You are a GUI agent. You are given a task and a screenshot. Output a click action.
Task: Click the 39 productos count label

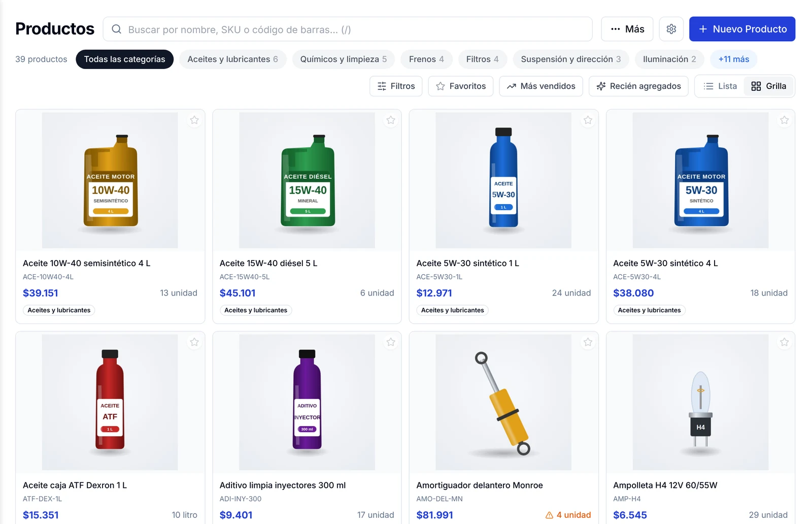pos(41,59)
